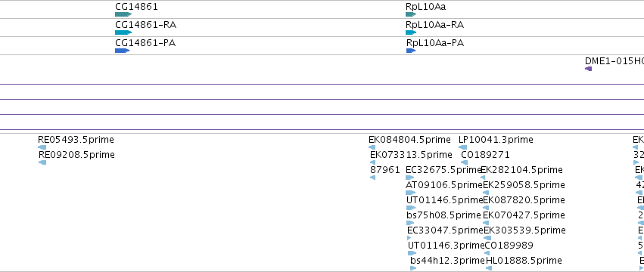Select the EK303539.5prime EST arrow
This screenshot has height=272, width=644.
(487, 238)
